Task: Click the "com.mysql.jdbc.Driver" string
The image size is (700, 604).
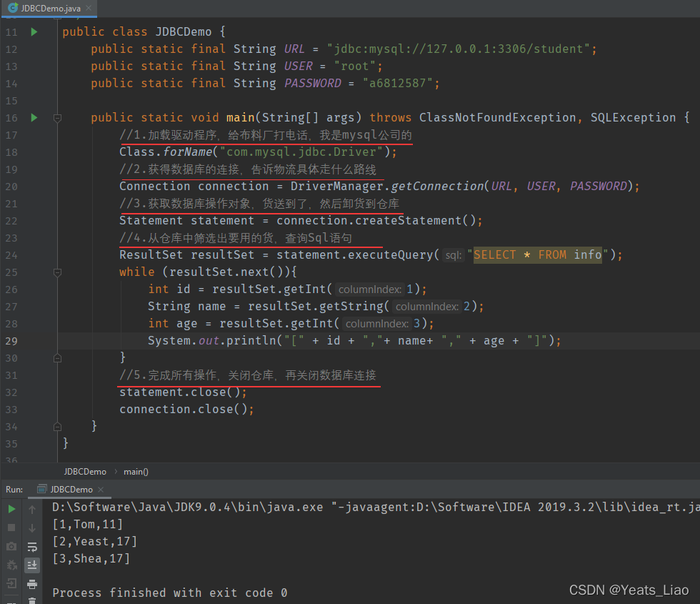Action: pyautogui.click(x=301, y=152)
